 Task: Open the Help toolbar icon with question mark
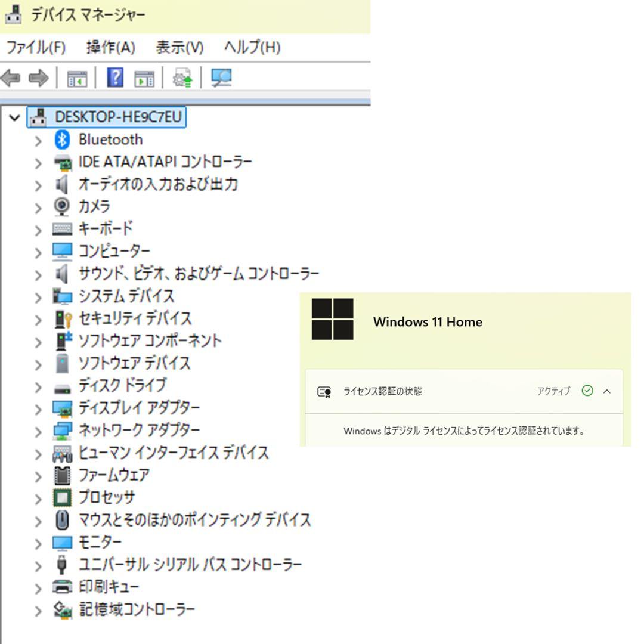click(x=114, y=78)
